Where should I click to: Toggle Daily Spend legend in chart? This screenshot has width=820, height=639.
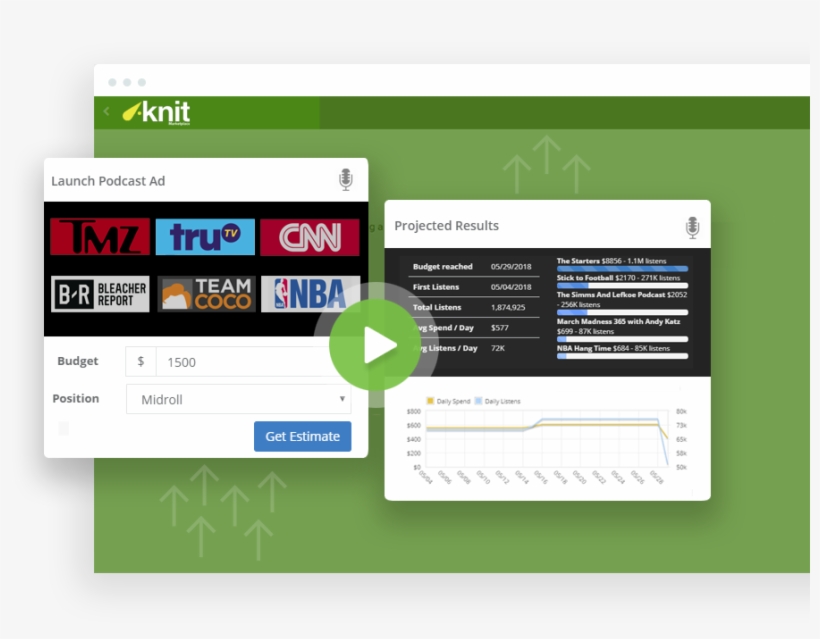tap(448, 401)
